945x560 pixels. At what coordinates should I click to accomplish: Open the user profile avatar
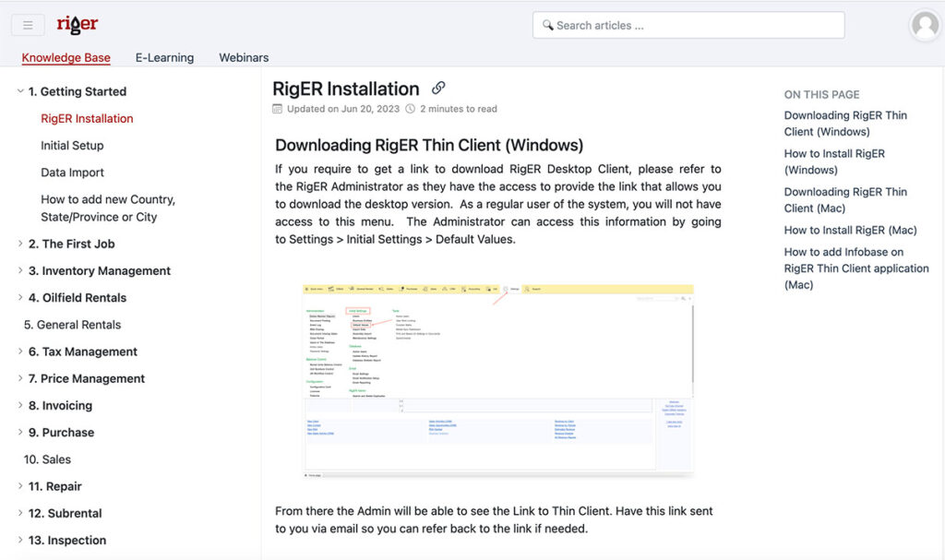click(924, 25)
